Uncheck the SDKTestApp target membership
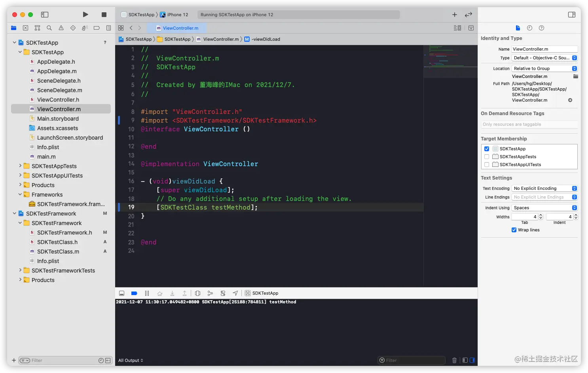The width and height of the screenshot is (588, 373). [487, 149]
